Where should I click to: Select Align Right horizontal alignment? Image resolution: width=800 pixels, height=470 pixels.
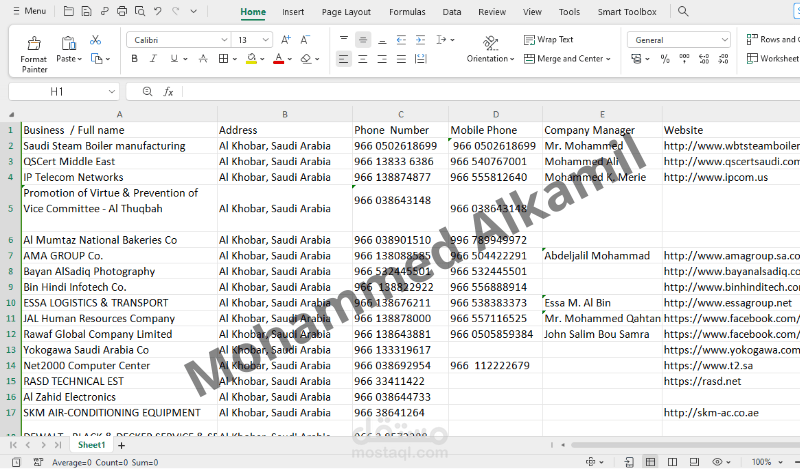coord(382,59)
